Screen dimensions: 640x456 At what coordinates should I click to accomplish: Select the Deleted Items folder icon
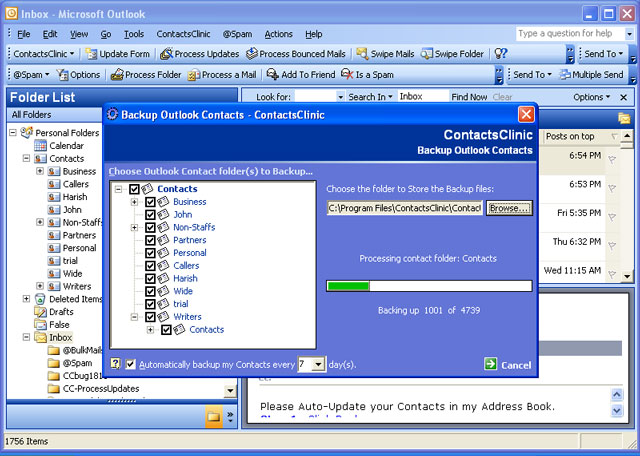(x=40, y=299)
